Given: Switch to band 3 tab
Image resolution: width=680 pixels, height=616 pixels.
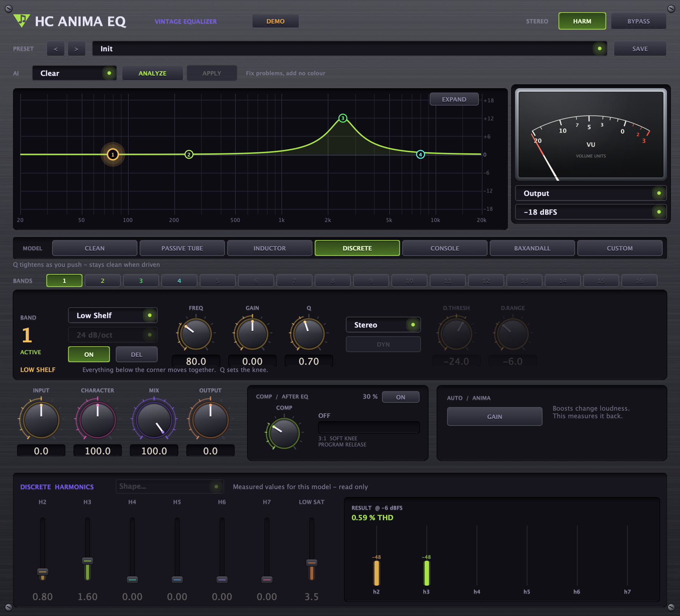Looking at the screenshot, I should pos(141,281).
